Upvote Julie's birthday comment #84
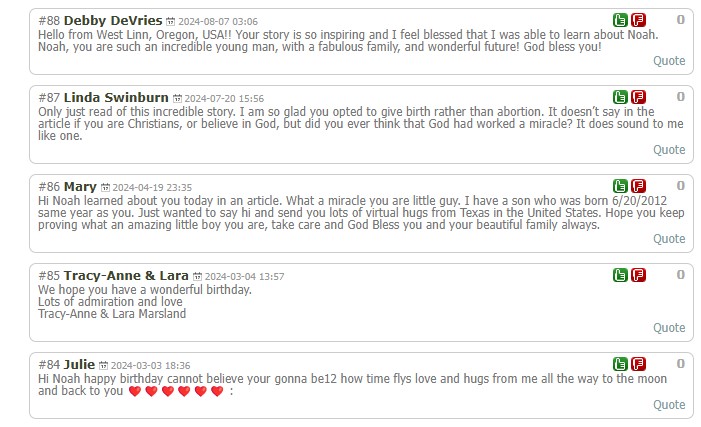701x427 pixels. point(620,365)
